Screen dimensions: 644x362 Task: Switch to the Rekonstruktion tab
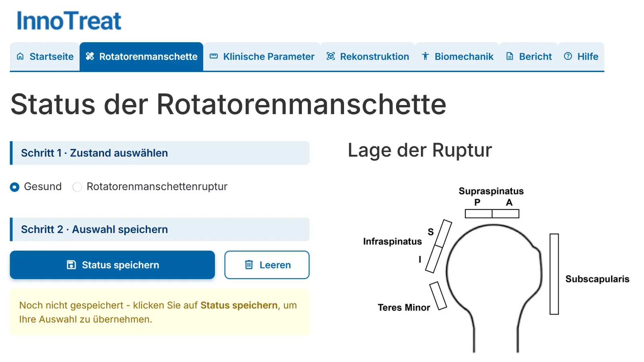click(368, 57)
